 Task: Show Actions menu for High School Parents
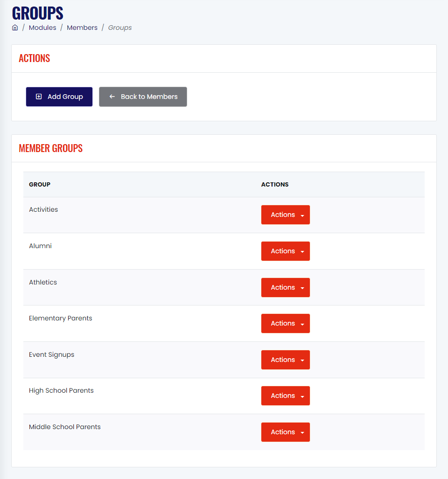[x=286, y=396]
